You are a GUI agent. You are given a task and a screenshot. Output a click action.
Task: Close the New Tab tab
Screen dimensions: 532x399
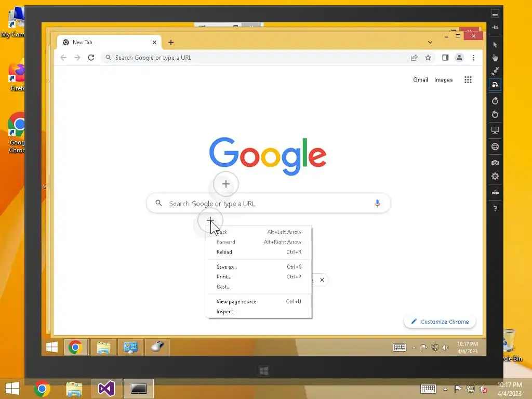[154, 43]
